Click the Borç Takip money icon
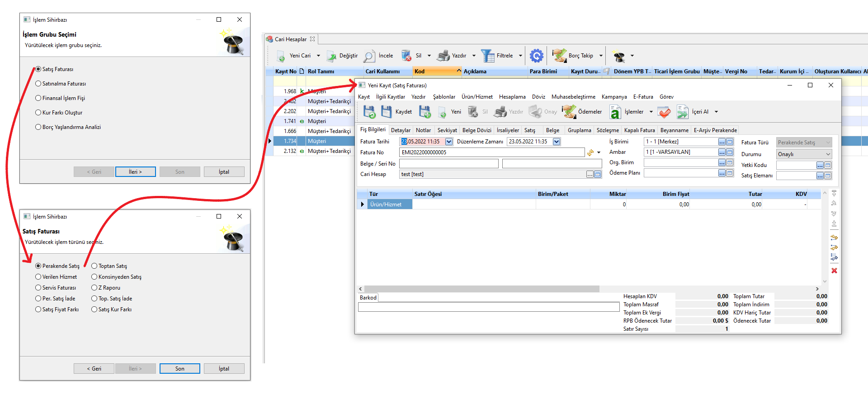Image resolution: width=868 pixels, height=395 pixels. [559, 56]
